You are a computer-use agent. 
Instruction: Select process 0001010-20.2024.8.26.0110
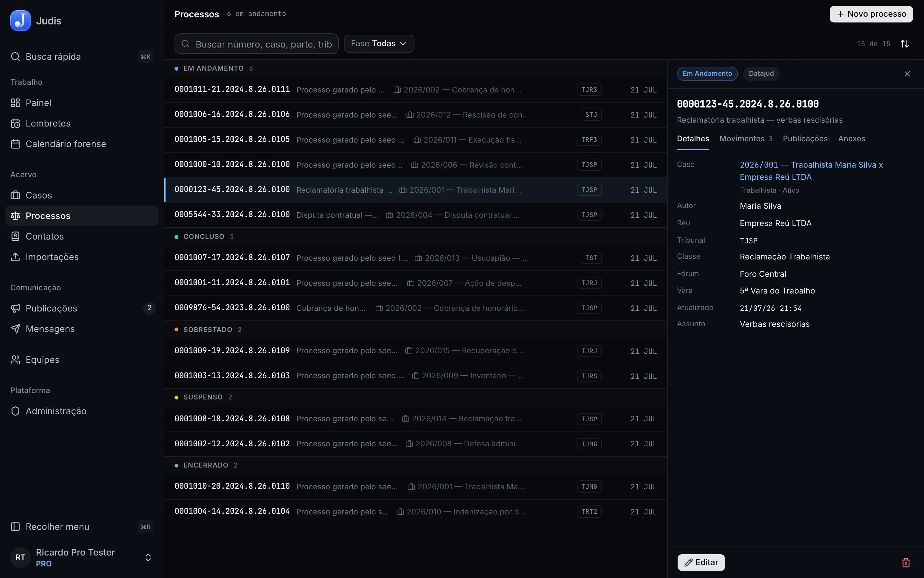(x=415, y=486)
